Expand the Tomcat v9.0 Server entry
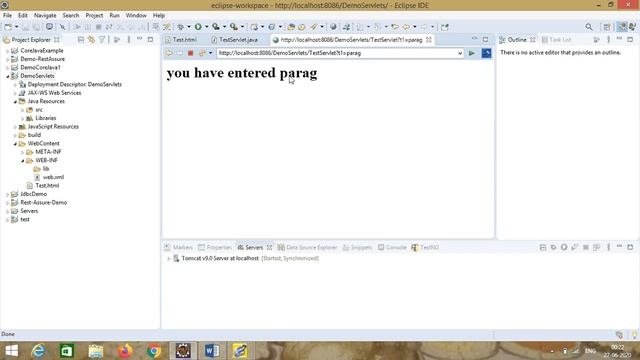This screenshot has width=640, height=360. pos(169,259)
